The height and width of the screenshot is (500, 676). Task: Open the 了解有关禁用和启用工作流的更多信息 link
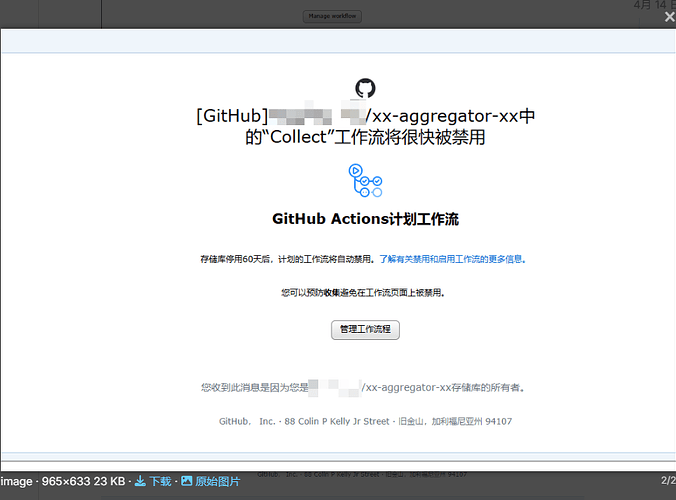[x=452, y=259]
